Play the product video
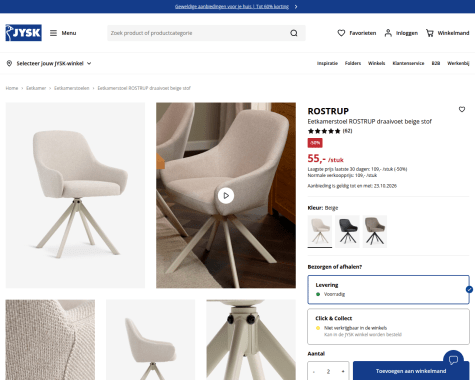 pos(226,195)
